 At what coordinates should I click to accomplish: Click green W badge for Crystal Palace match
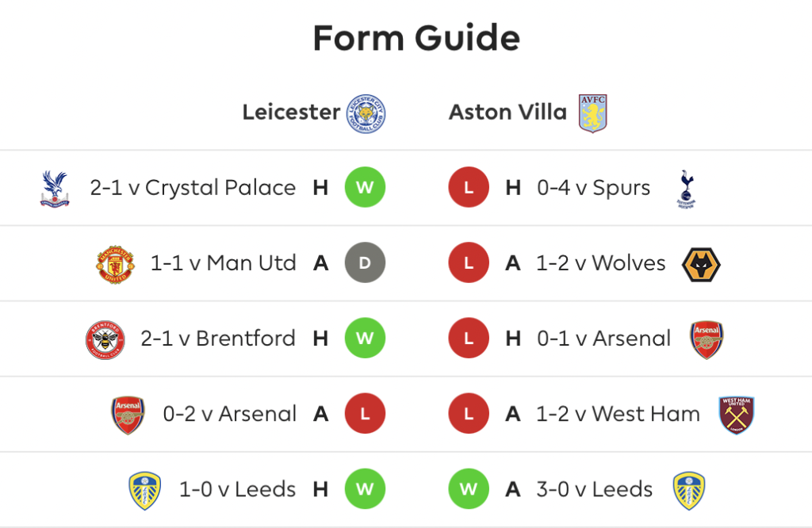(x=365, y=187)
